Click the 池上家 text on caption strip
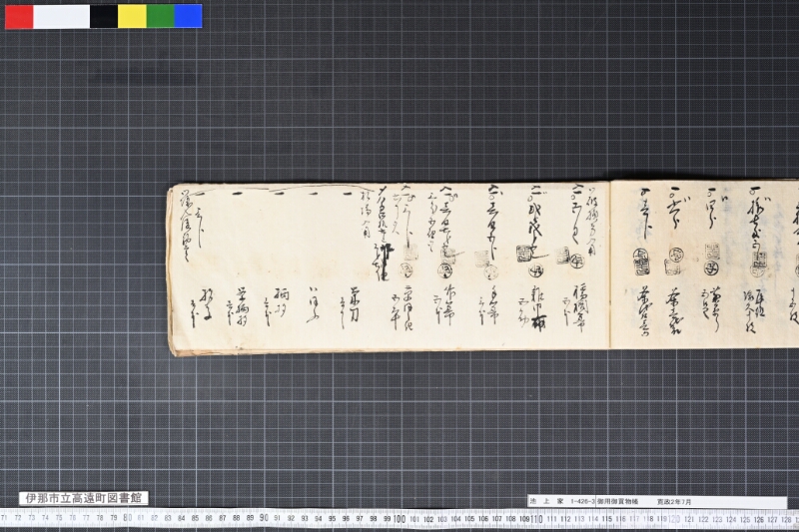 tap(546, 501)
